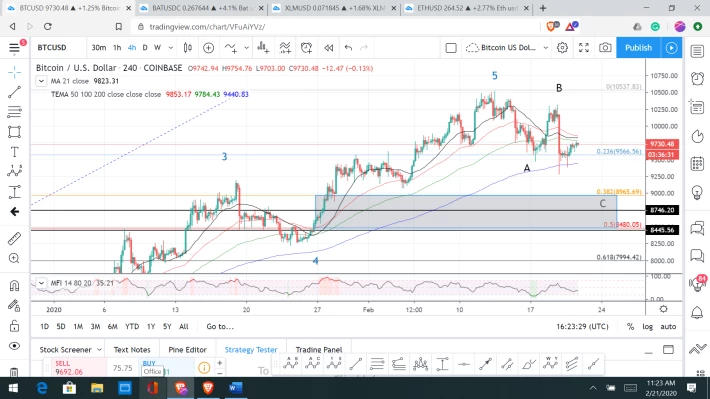
Task: Switch to the D daily timeframe
Action: [145, 48]
